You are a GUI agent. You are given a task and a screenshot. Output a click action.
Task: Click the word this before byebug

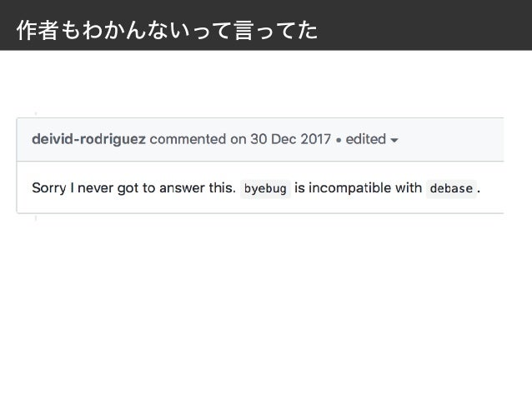(x=222, y=187)
